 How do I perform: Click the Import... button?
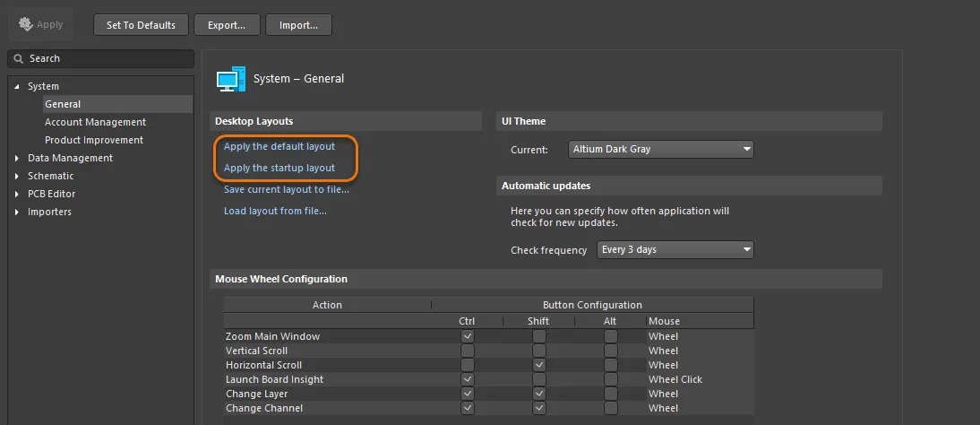(x=298, y=25)
